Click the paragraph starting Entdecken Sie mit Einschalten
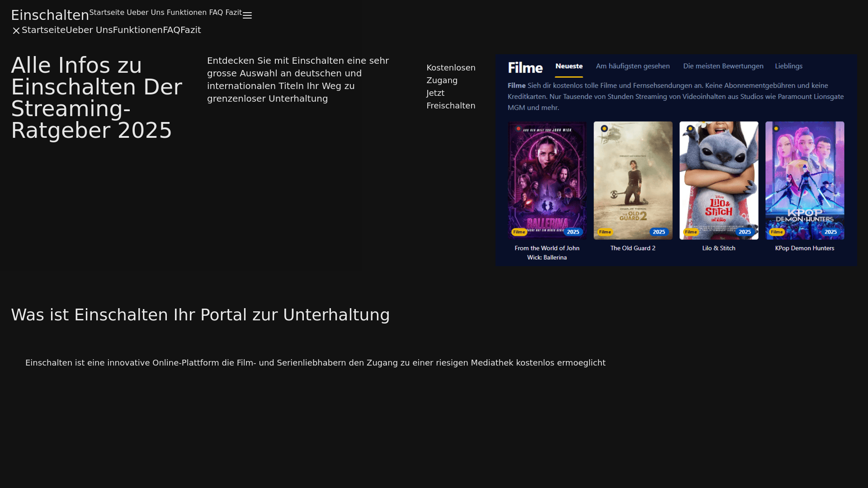Viewport: 868px width, 488px height. [x=298, y=80]
